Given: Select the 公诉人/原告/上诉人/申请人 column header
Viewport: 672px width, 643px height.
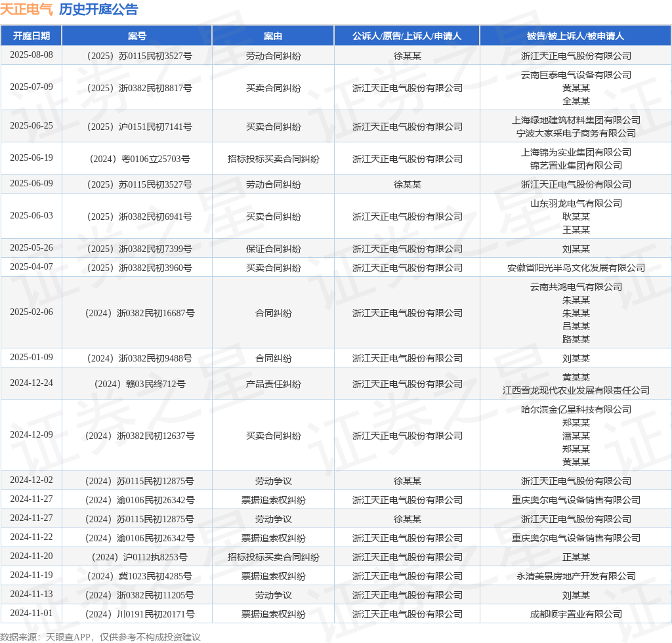Looking at the screenshot, I should [x=407, y=36].
